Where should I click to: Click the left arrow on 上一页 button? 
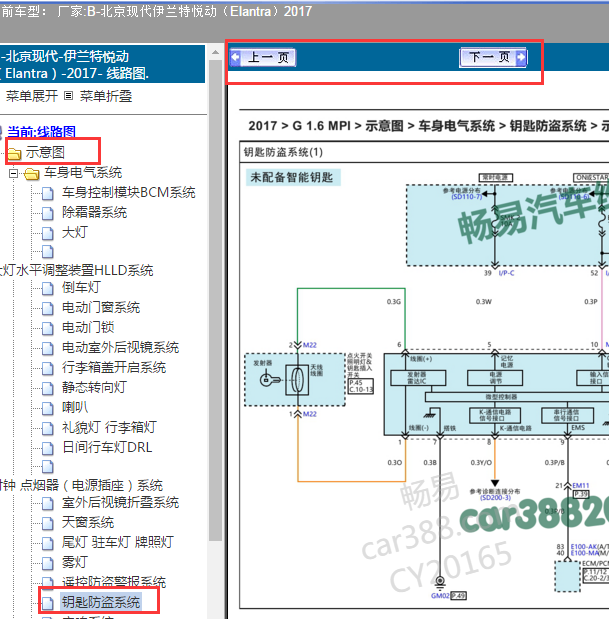(x=236, y=58)
